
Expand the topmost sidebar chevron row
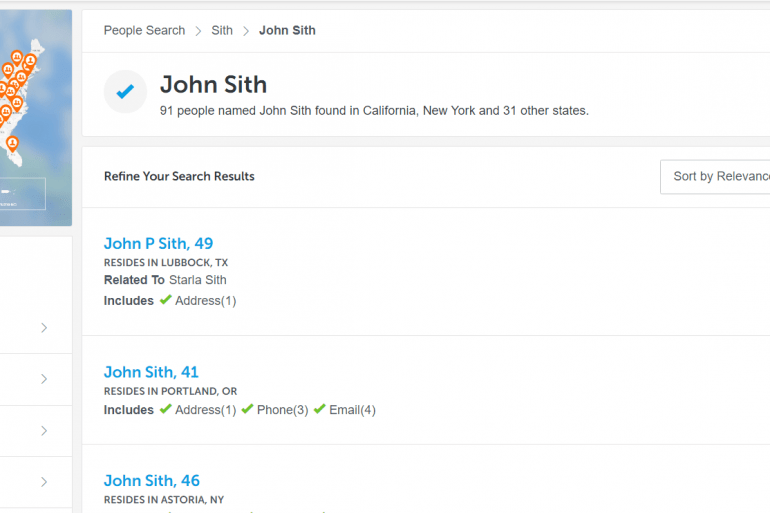[x=44, y=328]
